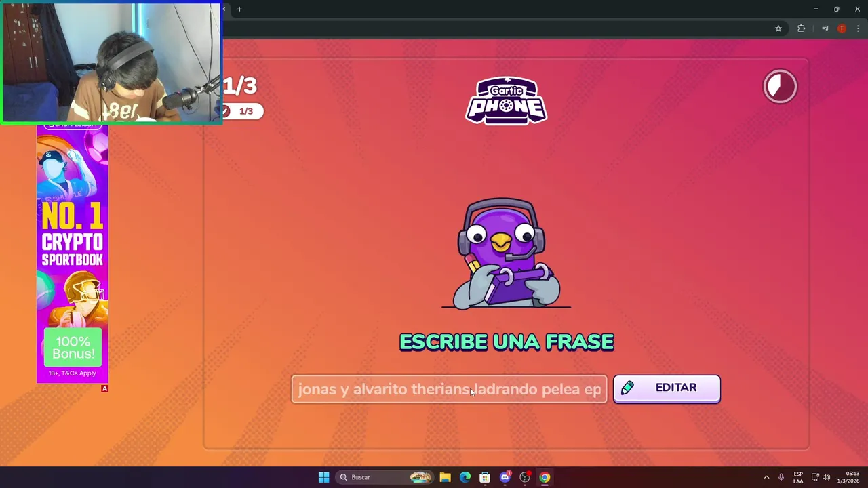This screenshot has height=488, width=868.
Task: Click the Gartic Phone logo
Action: pyautogui.click(x=506, y=100)
